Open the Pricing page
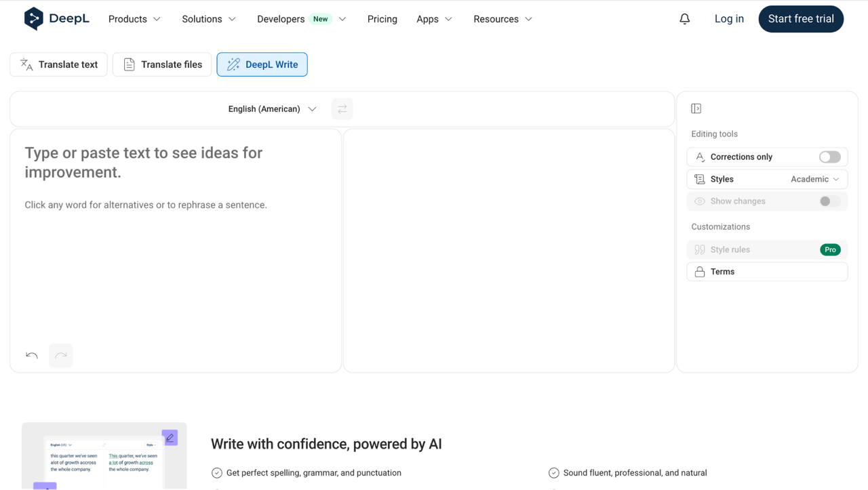868x490 pixels. (x=382, y=19)
